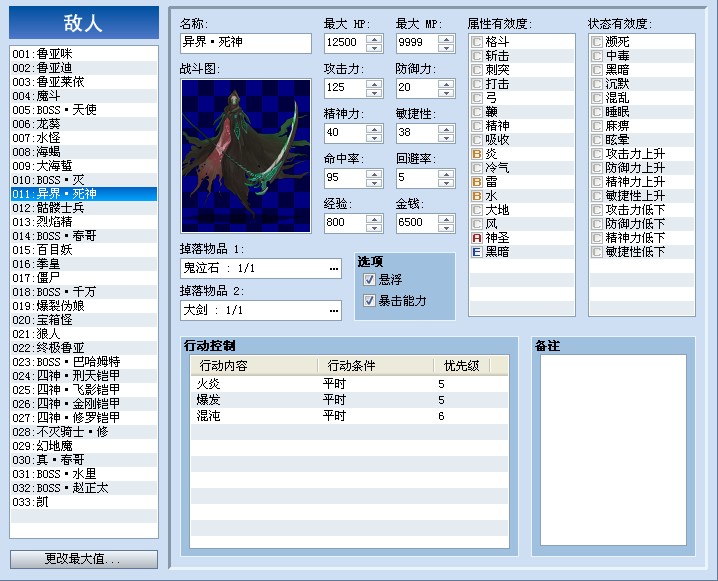Increase the 最大 HP value
This screenshot has height=581, width=718.
click(375, 38)
